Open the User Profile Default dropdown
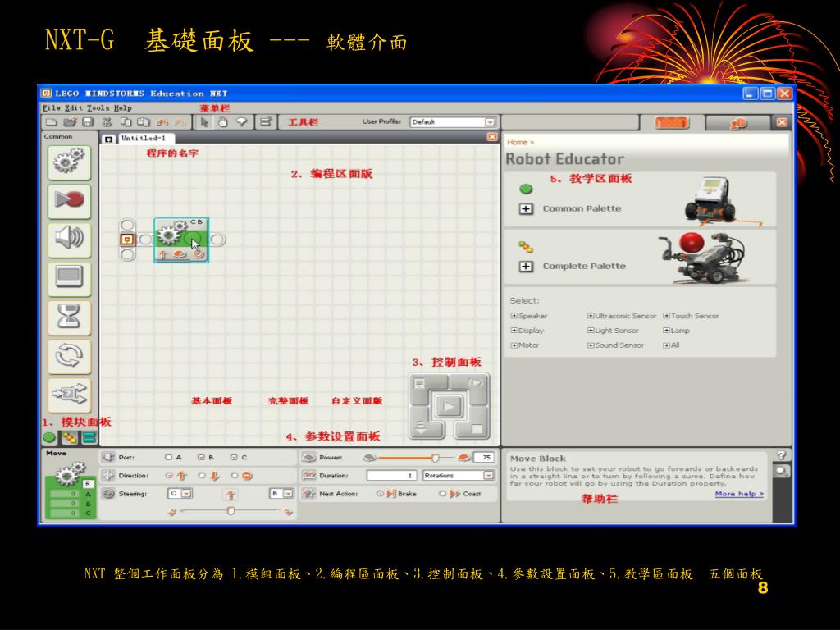This screenshot has width=840, height=630. (x=453, y=122)
